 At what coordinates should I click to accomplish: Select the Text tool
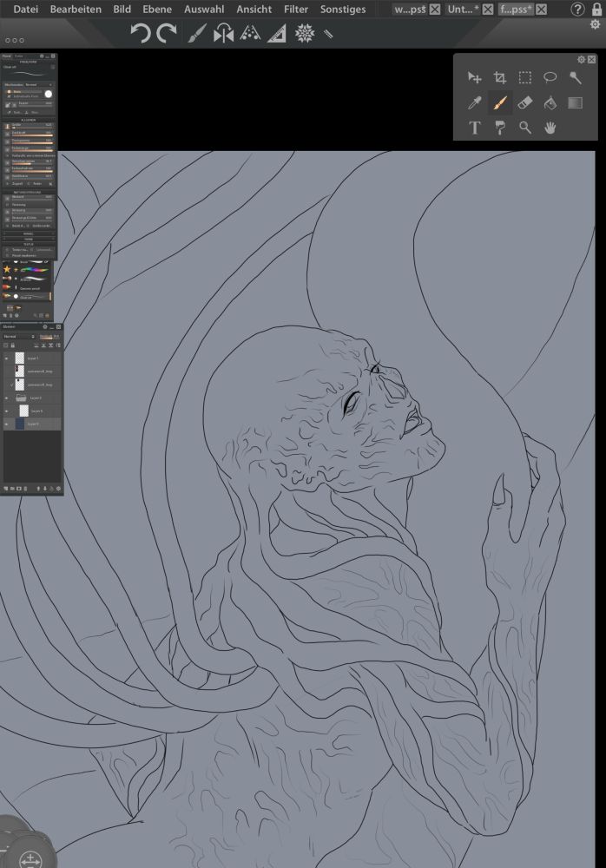[x=475, y=128]
